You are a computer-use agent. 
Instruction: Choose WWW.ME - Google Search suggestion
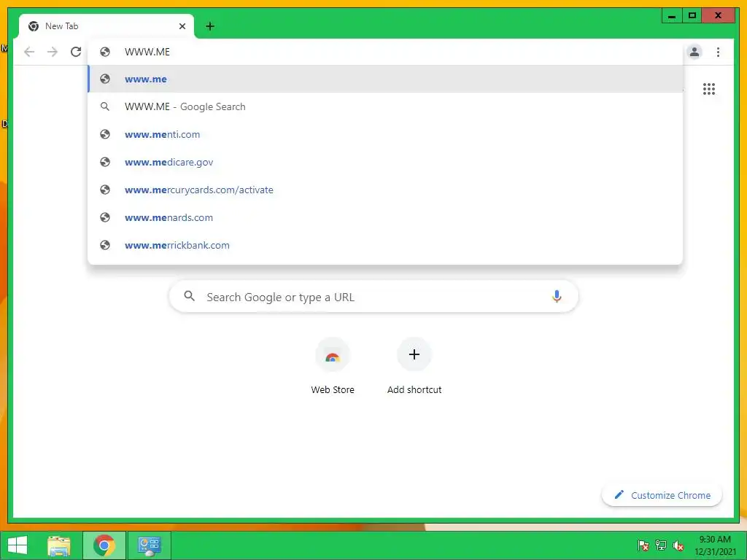pos(385,106)
